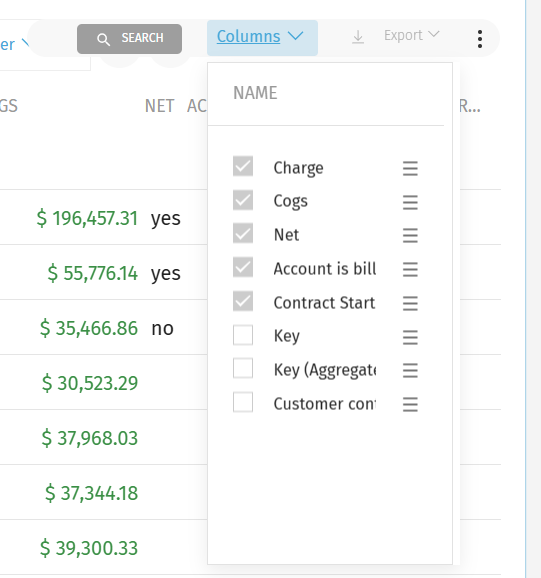This screenshot has height=578, width=541.
Task: Click the $ 35,466.86 net value
Action: (89, 328)
